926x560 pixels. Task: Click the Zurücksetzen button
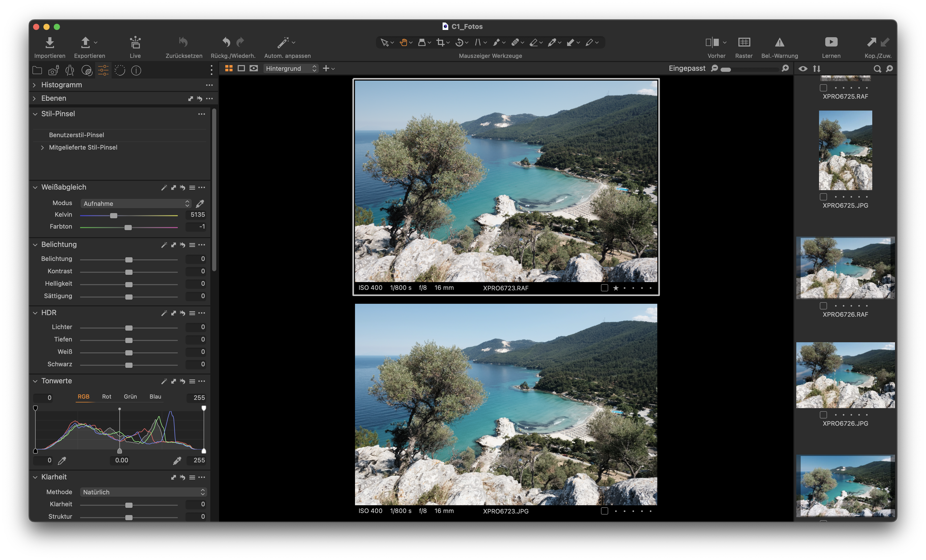click(x=184, y=42)
